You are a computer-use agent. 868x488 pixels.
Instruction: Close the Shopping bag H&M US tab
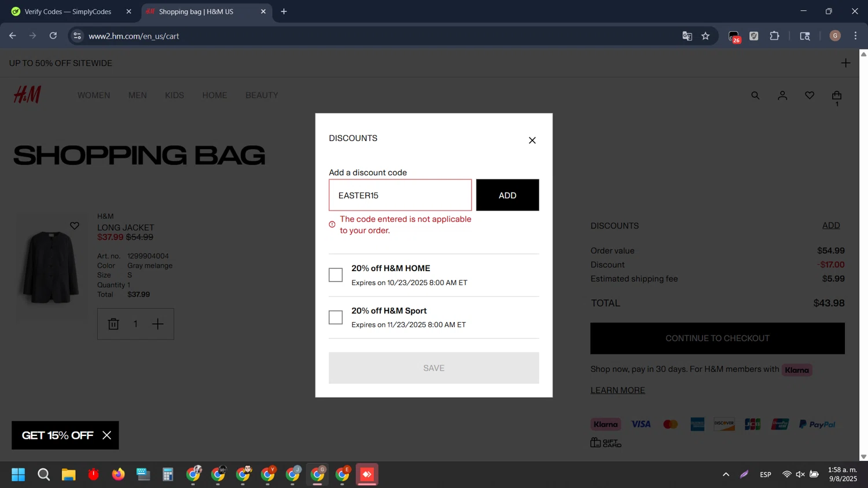point(263,12)
